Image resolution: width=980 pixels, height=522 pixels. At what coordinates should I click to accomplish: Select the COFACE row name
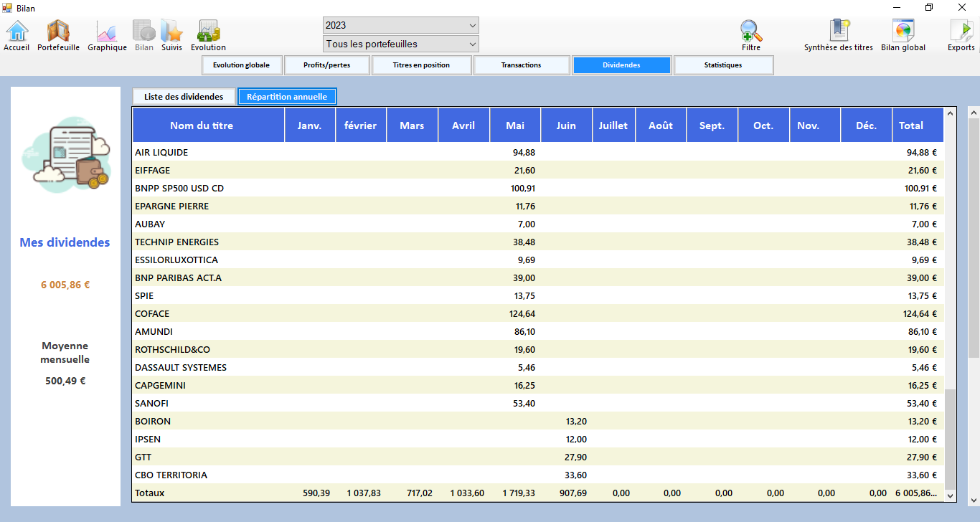[x=152, y=313]
